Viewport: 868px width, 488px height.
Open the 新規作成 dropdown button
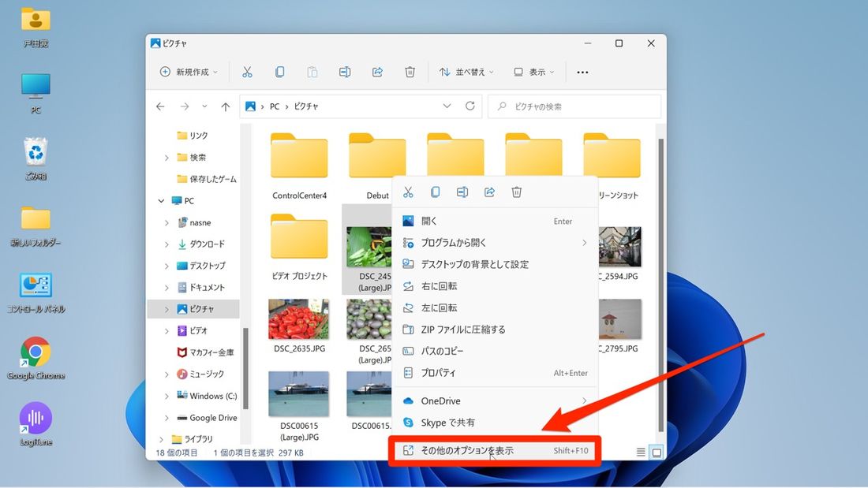click(x=189, y=72)
